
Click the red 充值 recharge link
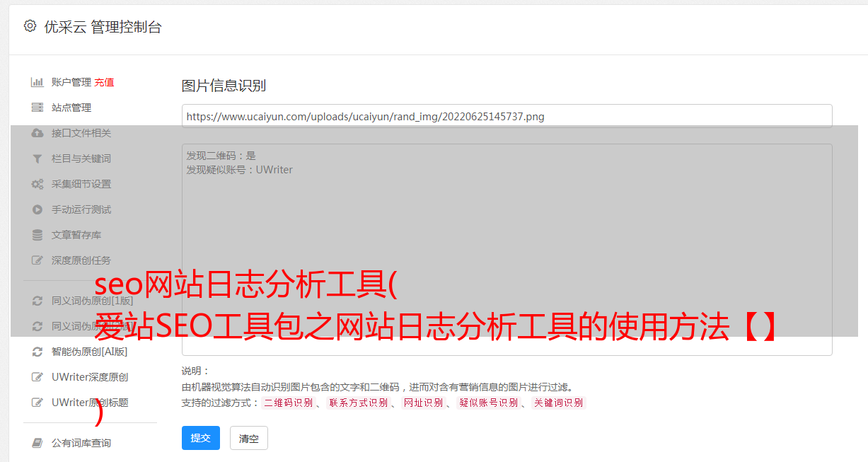coord(104,82)
